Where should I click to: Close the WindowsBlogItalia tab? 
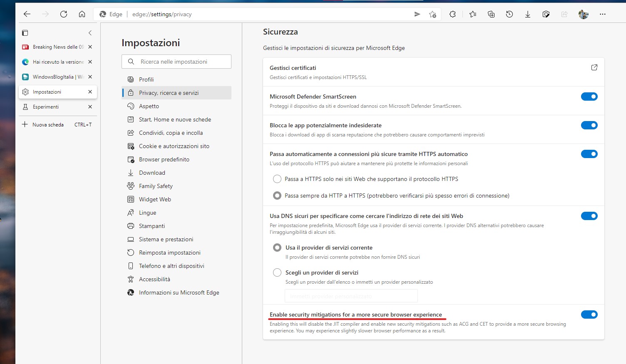[x=90, y=77]
